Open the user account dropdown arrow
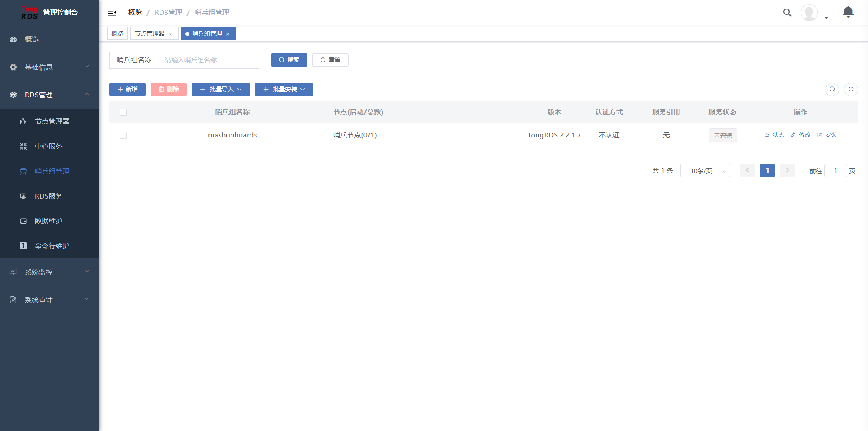Image resolution: width=868 pixels, height=431 pixels. point(826,18)
